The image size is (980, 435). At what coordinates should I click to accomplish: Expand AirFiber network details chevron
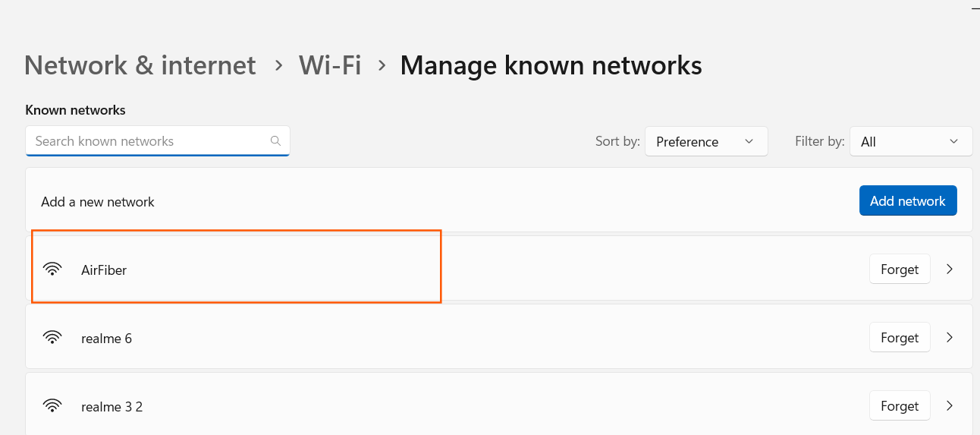[x=950, y=269]
